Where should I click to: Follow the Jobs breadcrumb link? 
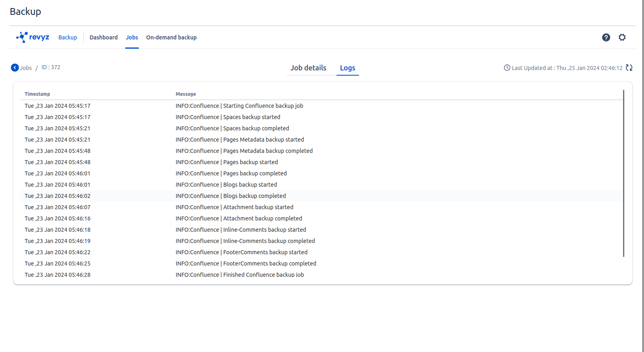tap(26, 68)
